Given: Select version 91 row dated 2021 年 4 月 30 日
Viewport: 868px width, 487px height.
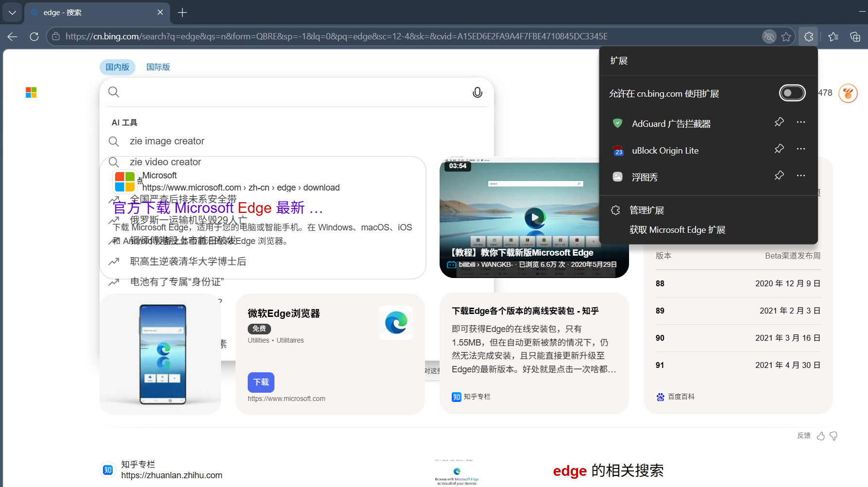Looking at the screenshot, I should coord(738,365).
